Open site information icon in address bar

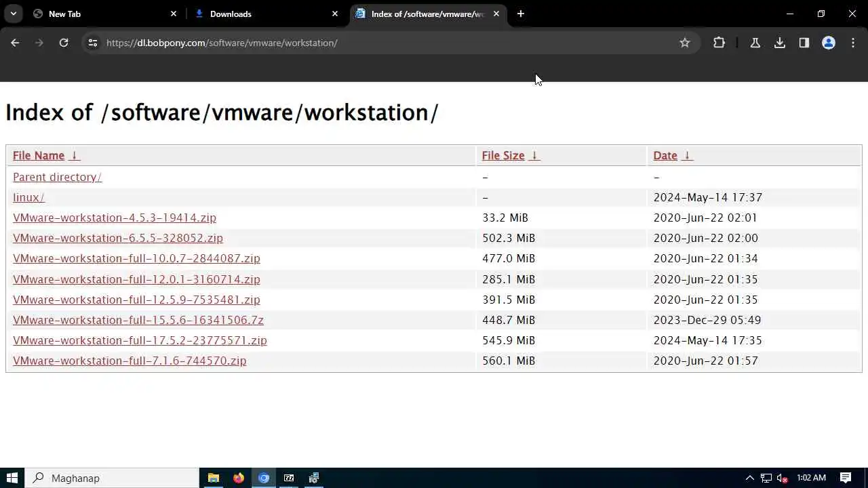point(93,43)
